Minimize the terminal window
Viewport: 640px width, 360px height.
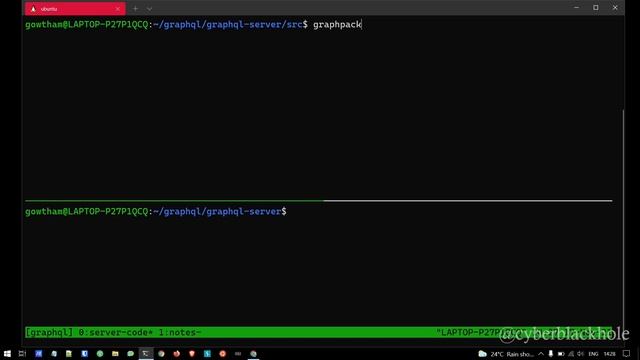pos(576,8)
